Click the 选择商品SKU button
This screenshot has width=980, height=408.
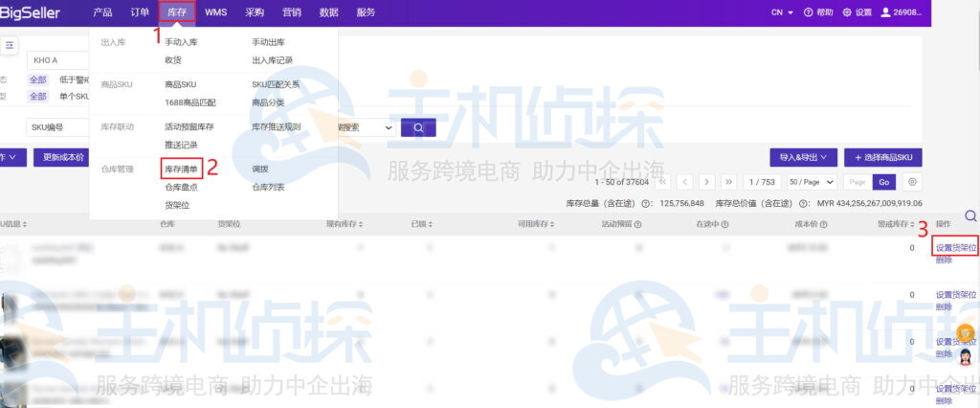[x=883, y=157]
